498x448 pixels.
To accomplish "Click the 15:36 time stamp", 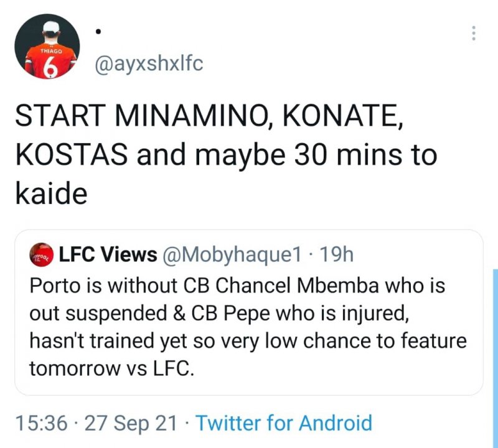I will coord(41,423).
